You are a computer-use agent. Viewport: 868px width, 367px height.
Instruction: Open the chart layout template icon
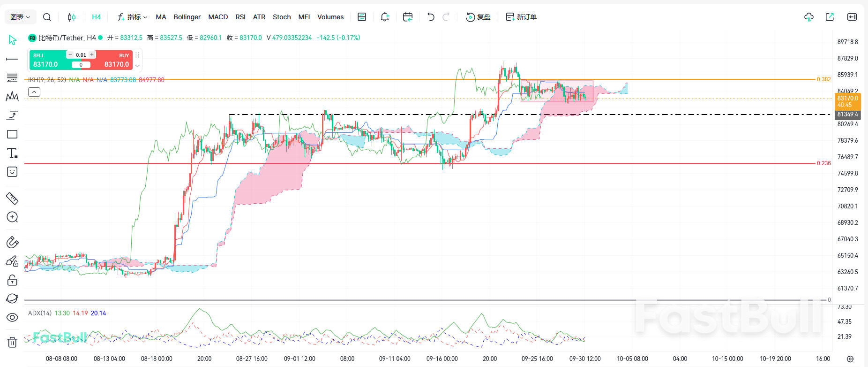pyautogui.click(x=362, y=17)
